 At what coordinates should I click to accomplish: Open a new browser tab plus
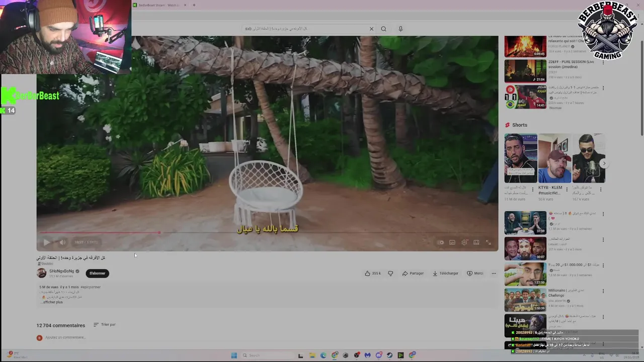194,5
